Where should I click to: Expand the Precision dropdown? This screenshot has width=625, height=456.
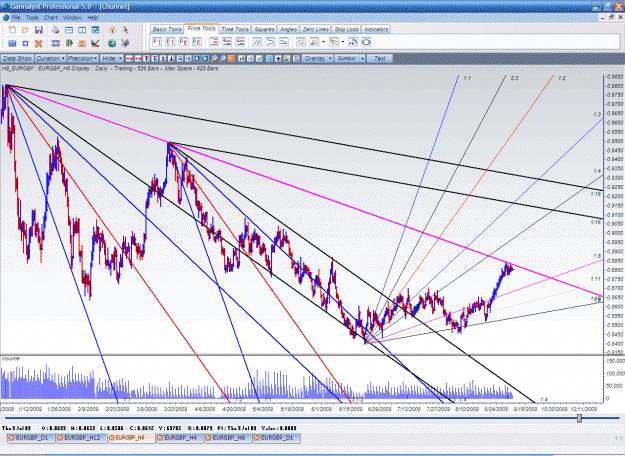(83, 59)
